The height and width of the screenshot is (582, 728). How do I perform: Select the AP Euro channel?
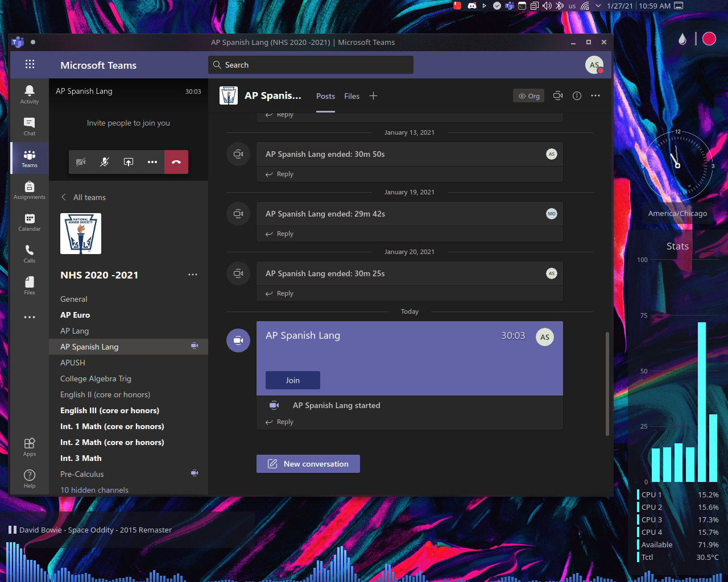(x=129, y=315)
